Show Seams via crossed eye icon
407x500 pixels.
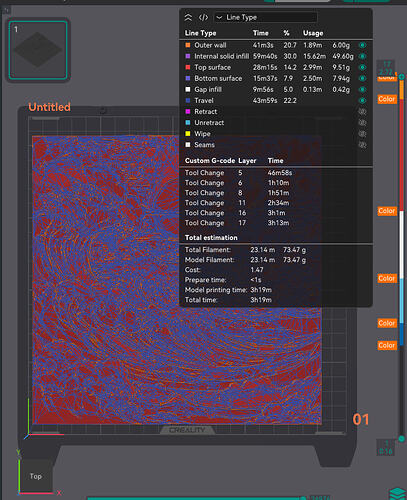(x=362, y=145)
